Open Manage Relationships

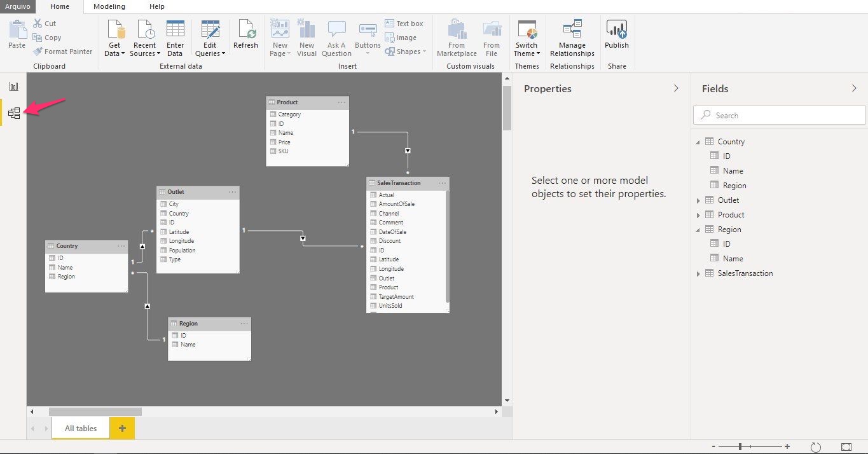pos(572,38)
